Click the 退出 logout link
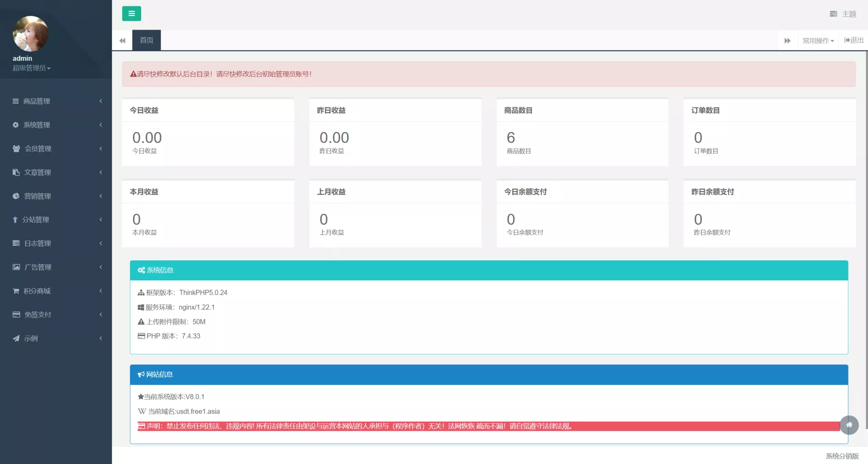The width and height of the screenshot is (868, 464). pos(854,40)
